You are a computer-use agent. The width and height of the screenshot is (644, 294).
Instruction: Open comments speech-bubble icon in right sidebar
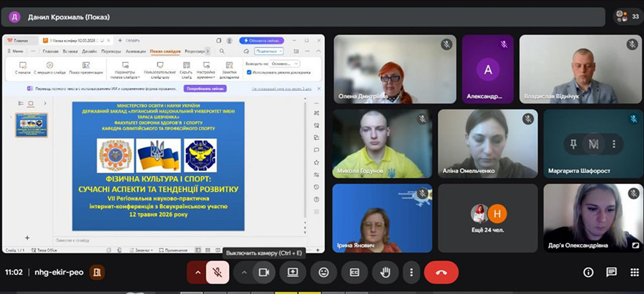[x=316, y=150]
